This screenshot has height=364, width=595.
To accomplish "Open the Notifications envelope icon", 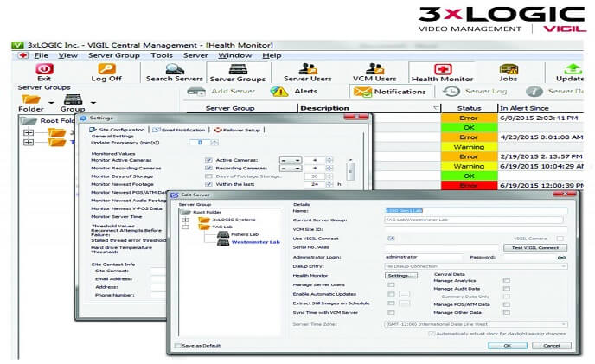I will 362,92.
